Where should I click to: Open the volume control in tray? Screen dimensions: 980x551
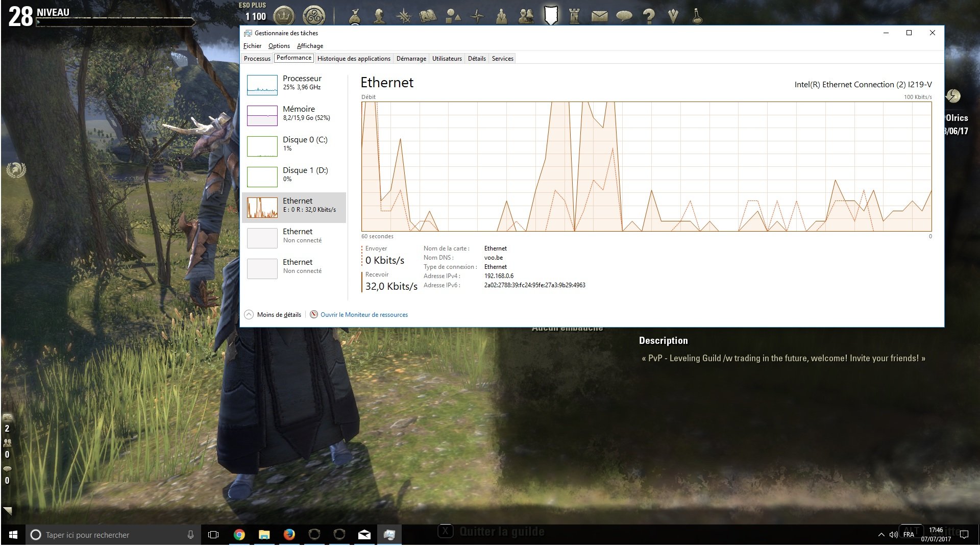click(893, 535)
